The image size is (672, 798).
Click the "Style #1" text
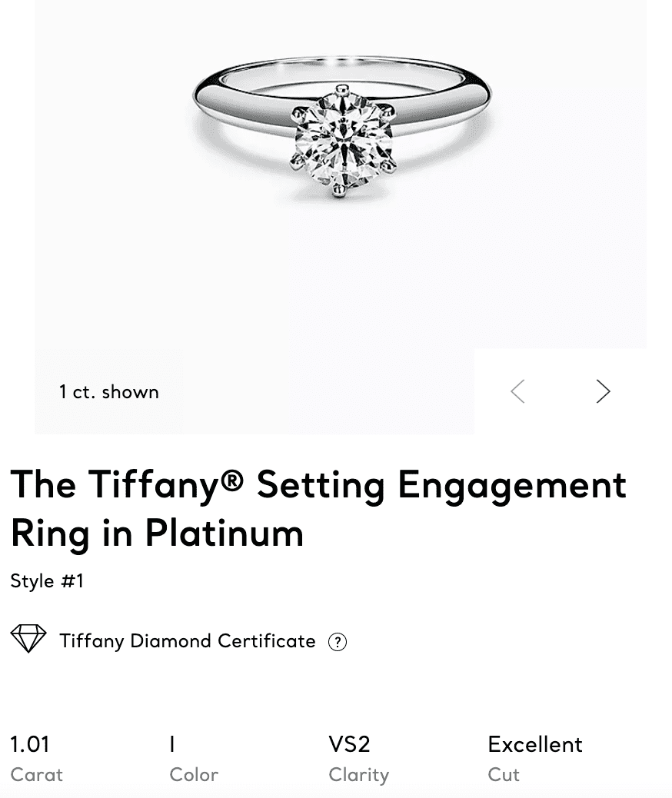47,581
